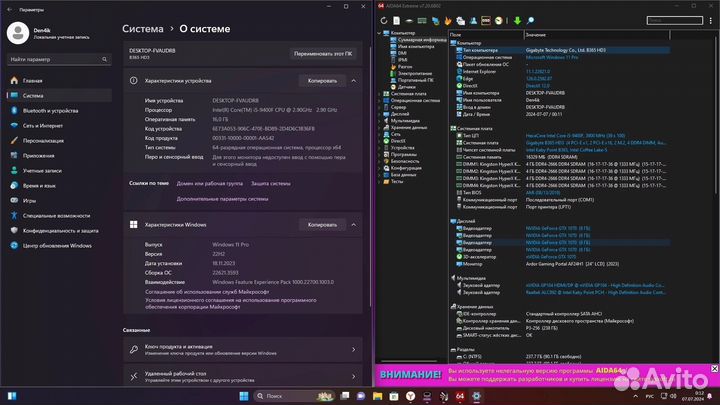Click the Поле column header in AIDA64
The height and width of the screenshot is (405, 720).
(486, 35)
